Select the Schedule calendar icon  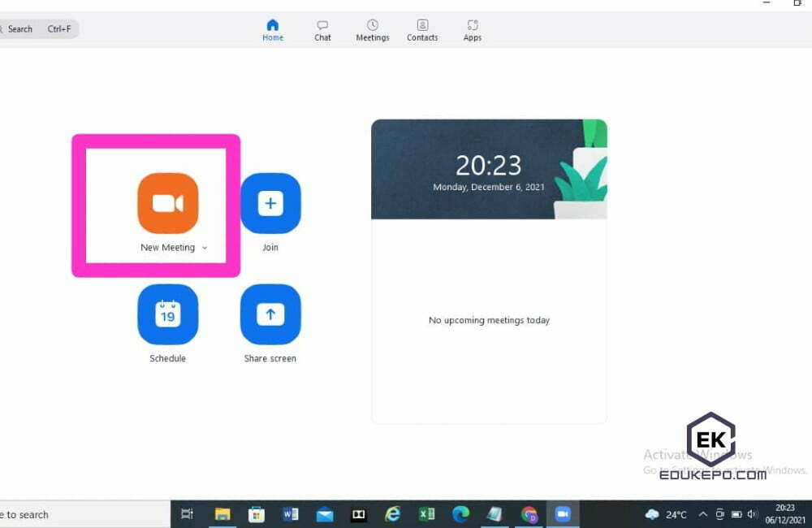[168, 314]
